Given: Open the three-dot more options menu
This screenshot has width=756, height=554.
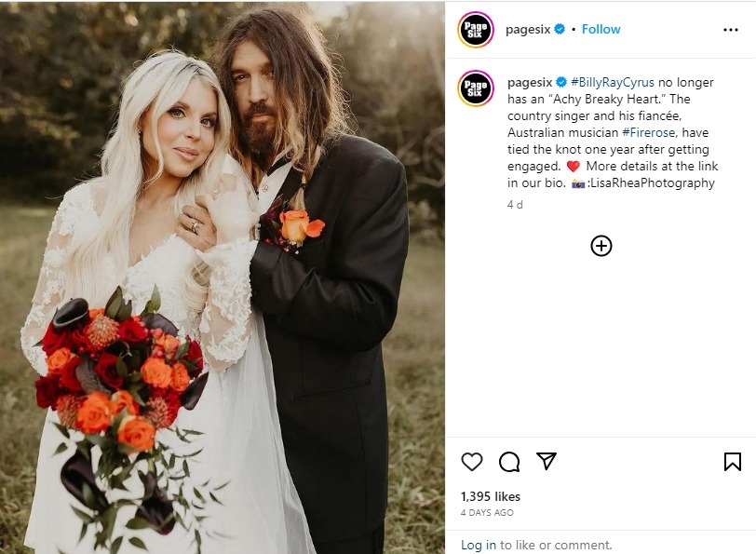Looking at the screenshot, I should (731, 30).
